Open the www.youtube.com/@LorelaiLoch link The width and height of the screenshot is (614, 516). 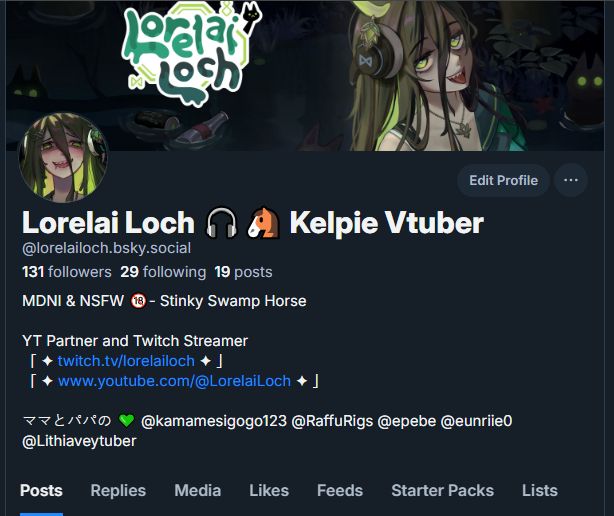click(x=174, y=381)
